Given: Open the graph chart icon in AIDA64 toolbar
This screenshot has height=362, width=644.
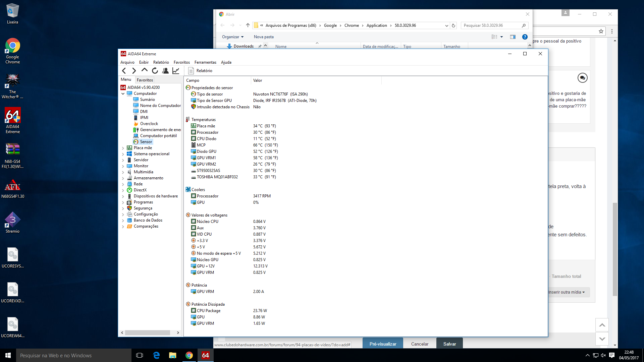Looking at the screenshot, I should point(176,71).
